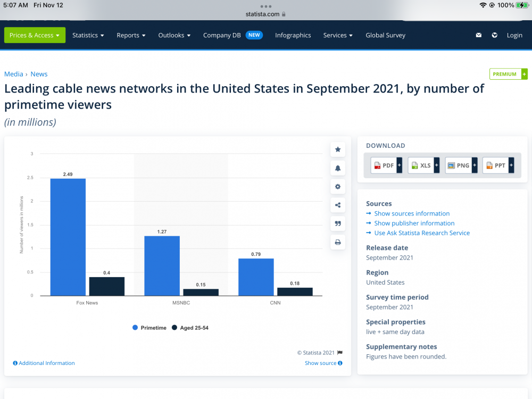Click 'Figures have been rounded.' text
This screenshot has width=532, height=399.
point(406,356)
